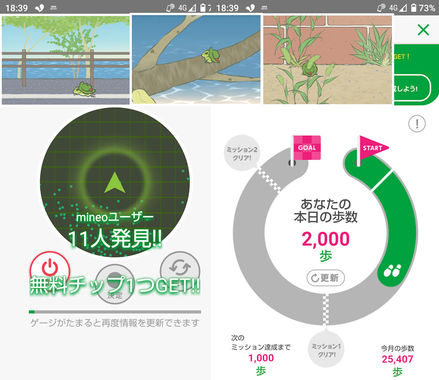Open the frog-on-the-branch photo thumbnail
Image resolution: width=439 pixels, height=380 pixels.
tap(196, 60)
